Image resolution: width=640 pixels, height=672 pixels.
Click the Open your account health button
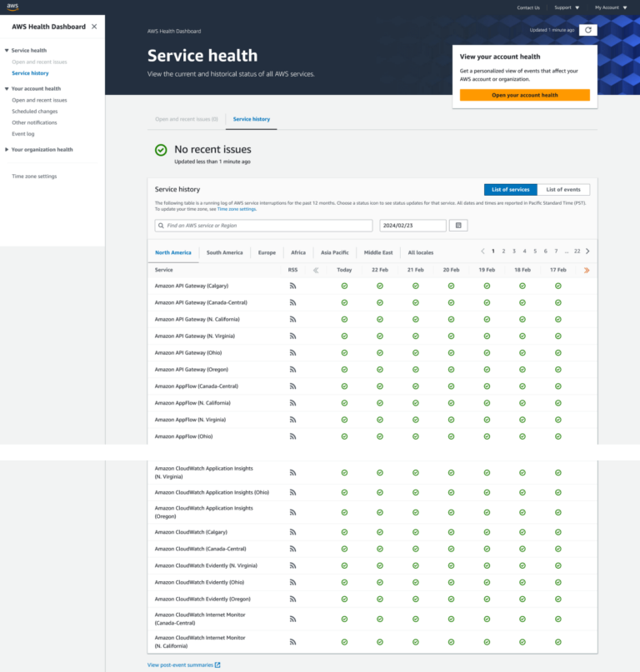point(526,95)
